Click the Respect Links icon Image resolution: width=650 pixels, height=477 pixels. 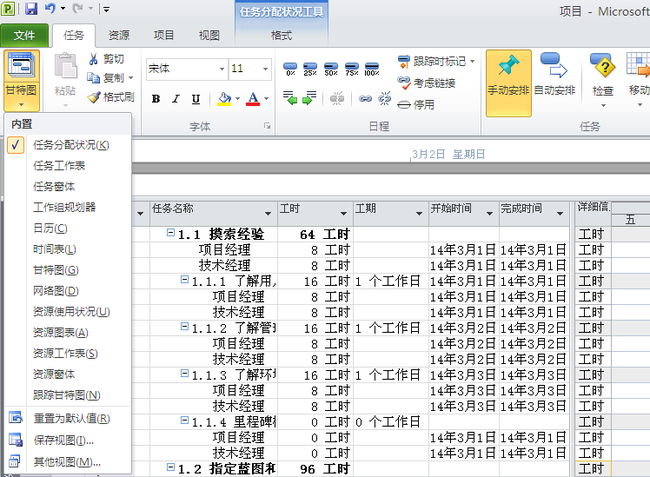coord(403,82)
